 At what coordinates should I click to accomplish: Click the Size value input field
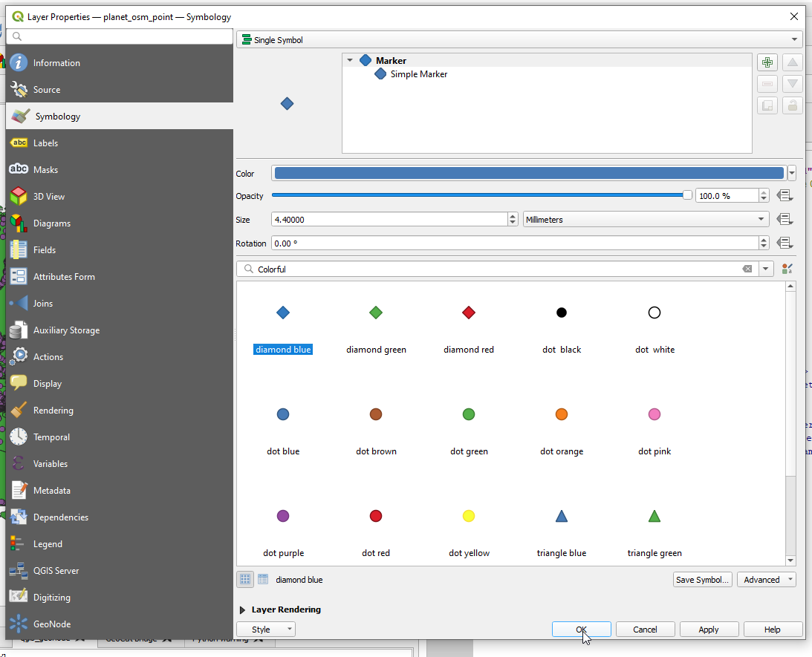point(389,220)
